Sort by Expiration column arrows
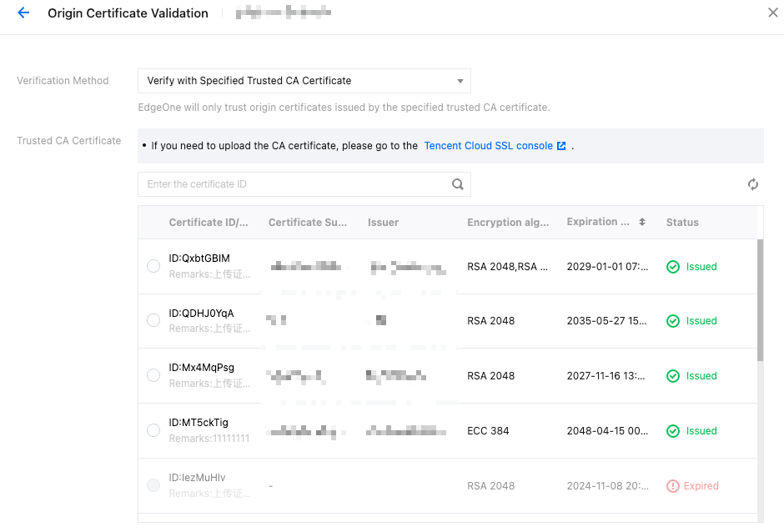The height and width of the screenshot is (532, 784). (642, 222)
